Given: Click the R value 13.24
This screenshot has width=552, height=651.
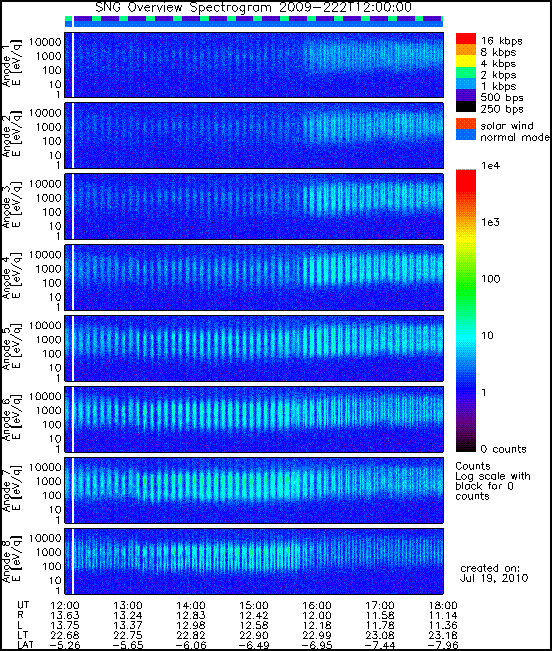Looking at the screenshot, I should (128, 615).
